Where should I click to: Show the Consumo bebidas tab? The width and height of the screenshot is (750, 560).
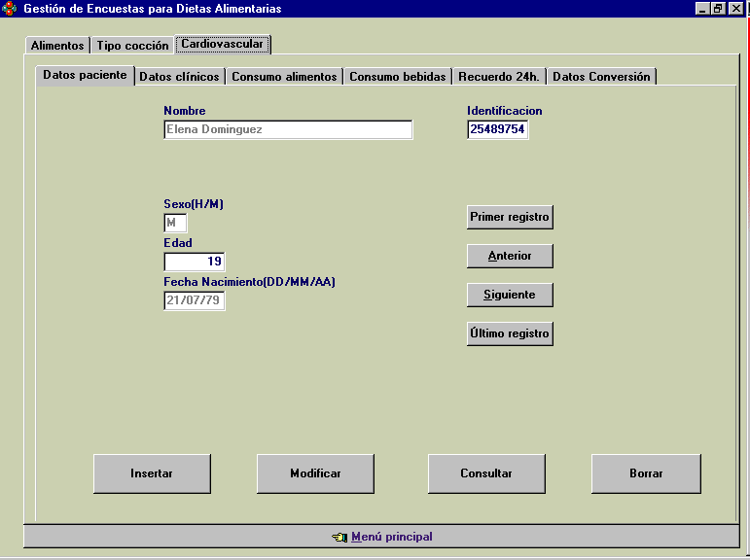pos(397,77)
